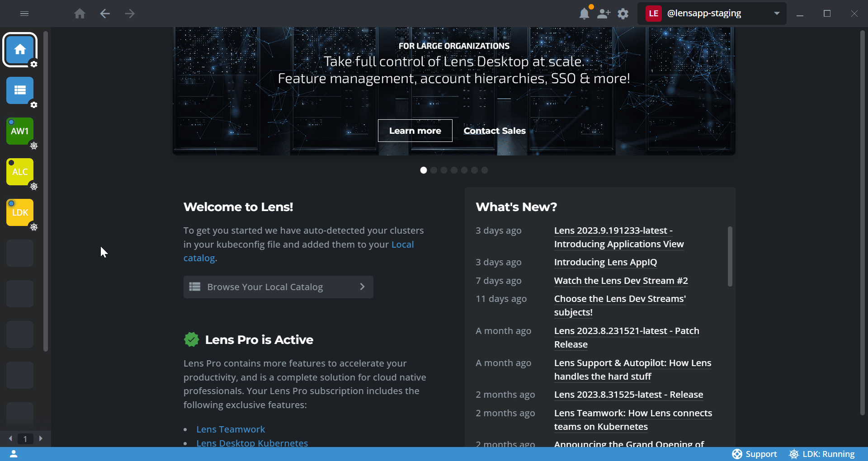868x461 pixels.
Task: Switch to the last carousel slide dot
Action: (485, 170)
